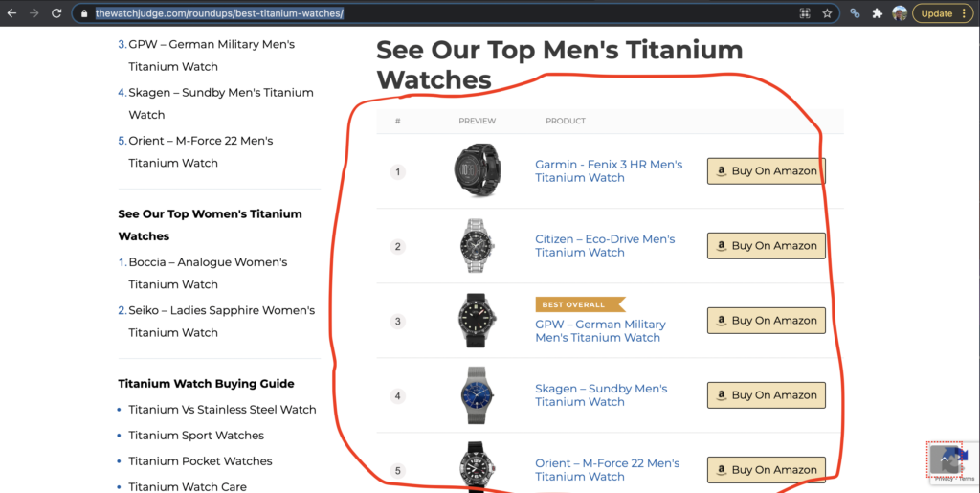Click the scroll-to-top arrow button
Image resolution: width=980 pixels, height=493 pixels.
click(x=944, y=459)
